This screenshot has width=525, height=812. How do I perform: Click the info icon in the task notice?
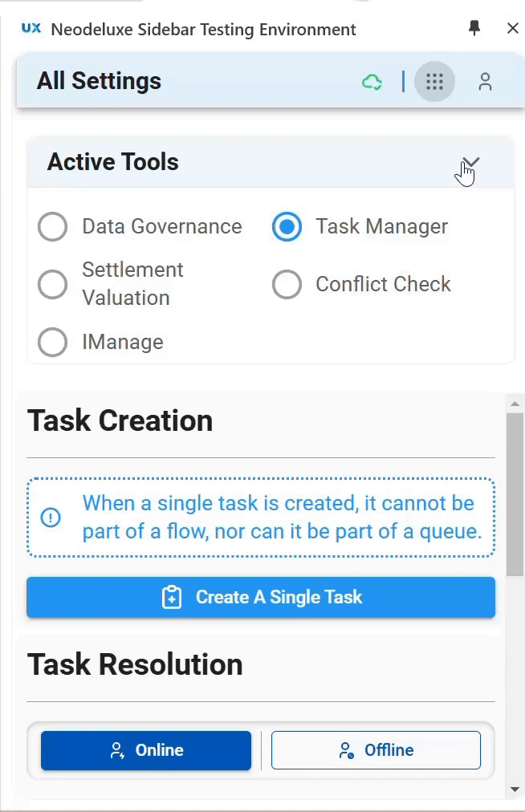pyautogui.click(x=51, y=517)
